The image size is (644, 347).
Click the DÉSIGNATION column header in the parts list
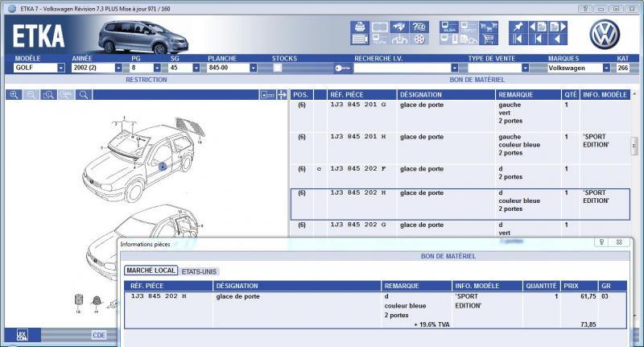pyautogui.click(x=446, y=95)
